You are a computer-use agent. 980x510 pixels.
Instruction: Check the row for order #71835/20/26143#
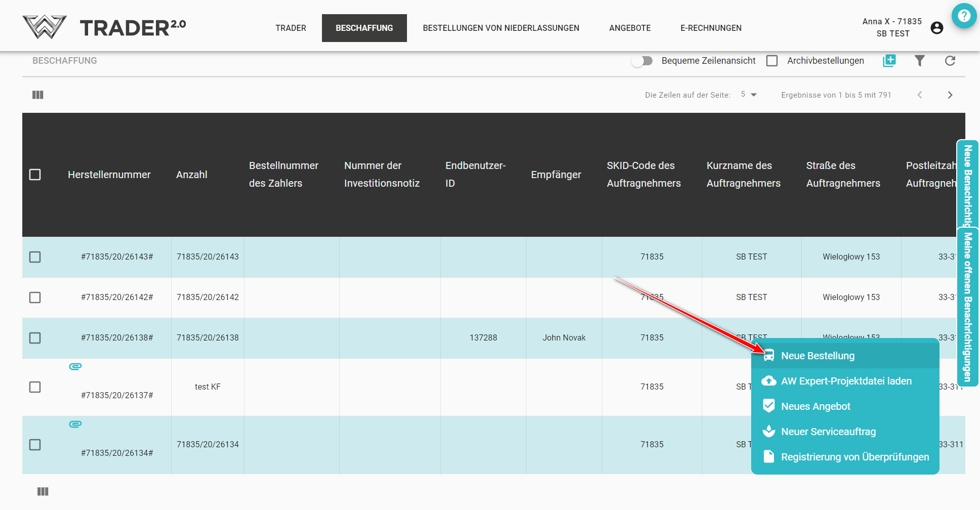pos(35,257)
